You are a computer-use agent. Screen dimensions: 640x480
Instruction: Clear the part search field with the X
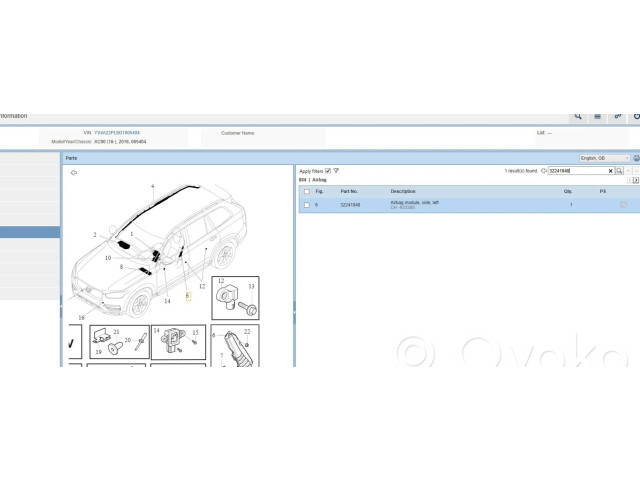click(x=610, y=171)
